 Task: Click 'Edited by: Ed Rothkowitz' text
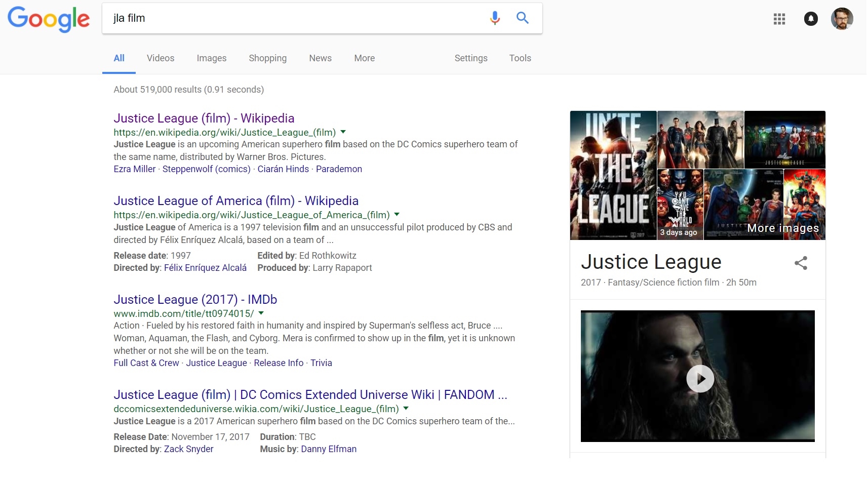click(x=307, y=256)
